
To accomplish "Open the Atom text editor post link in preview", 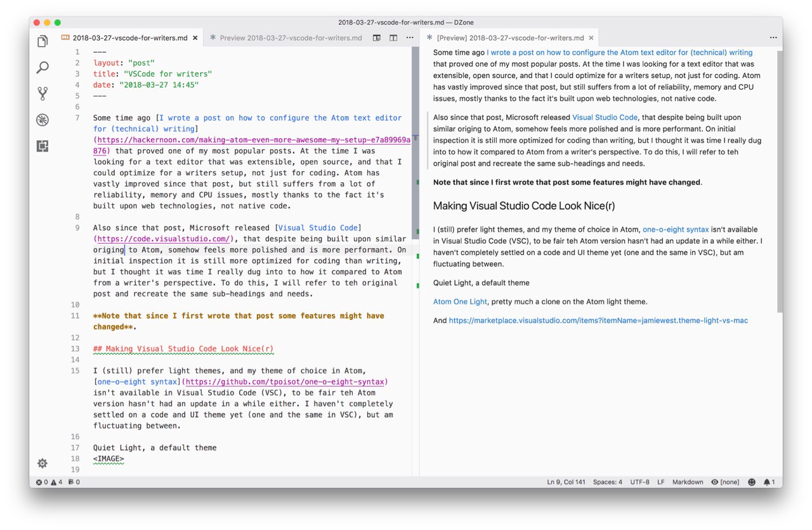I will [620, 53].
